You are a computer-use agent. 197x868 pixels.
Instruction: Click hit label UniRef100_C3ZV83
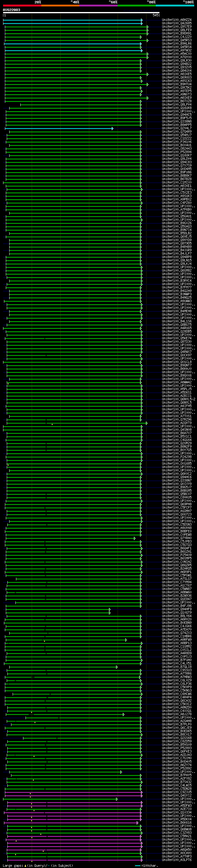[177, 833]
